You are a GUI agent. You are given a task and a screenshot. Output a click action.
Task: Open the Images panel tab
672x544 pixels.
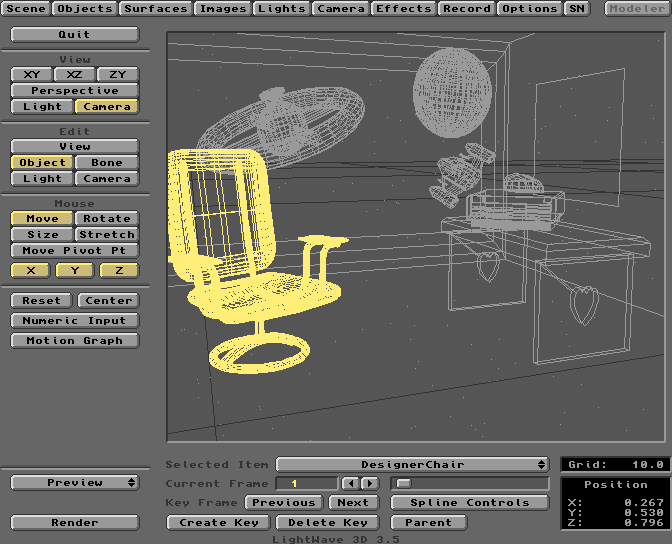tap(223, 9)
